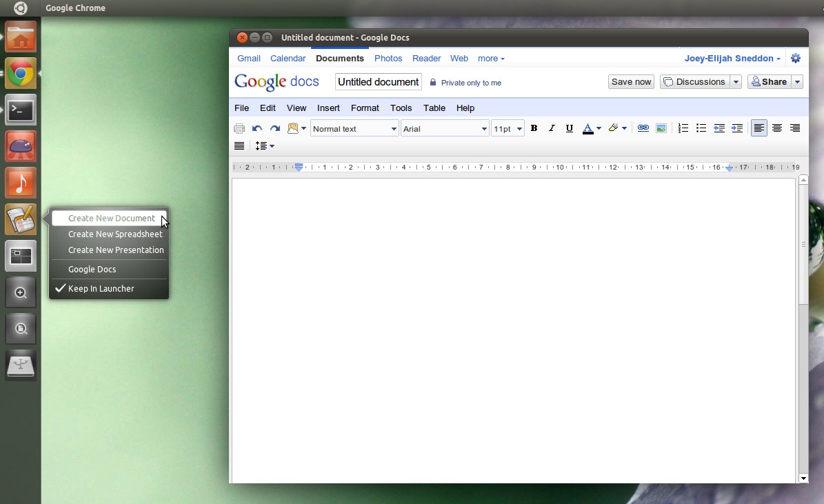Open the Tools menu
The image size is (824, 504).
401,108
